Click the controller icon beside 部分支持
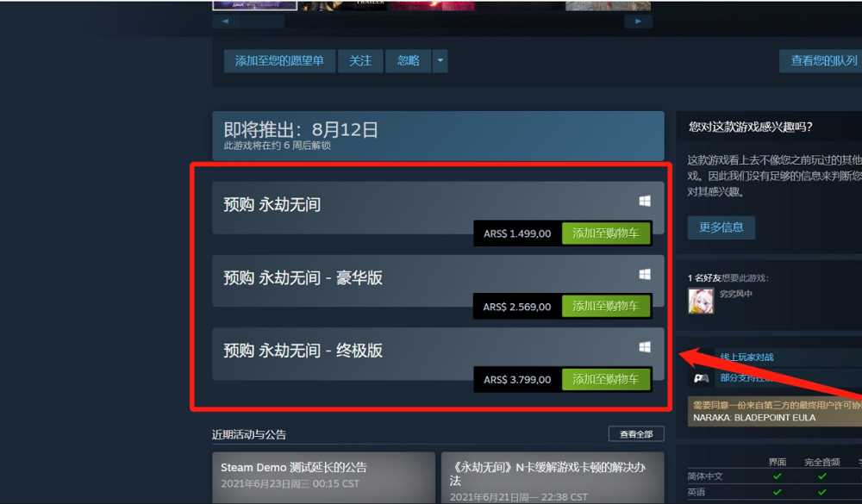The height and width of the screenshot is (504, 862). click(x=701, y=378)
